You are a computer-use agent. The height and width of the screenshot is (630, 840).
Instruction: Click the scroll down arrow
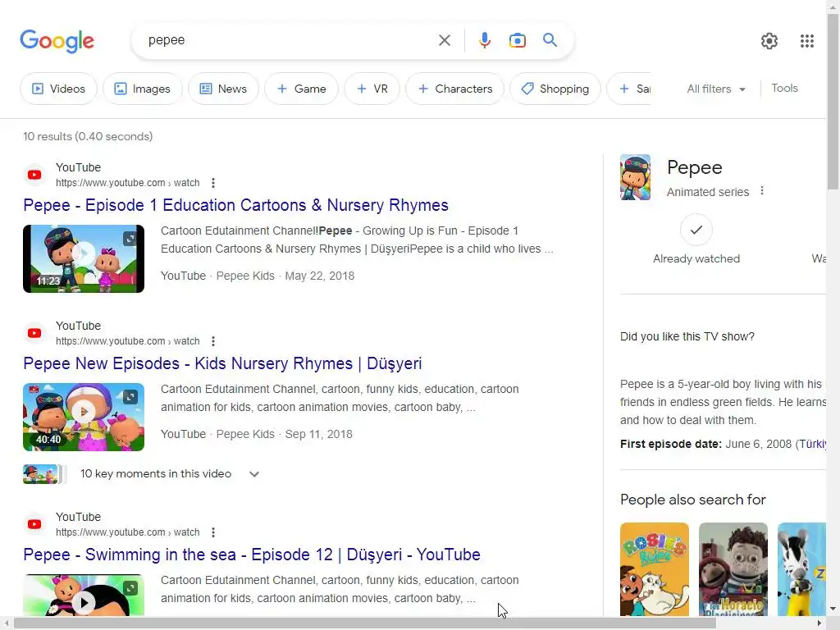833,609
